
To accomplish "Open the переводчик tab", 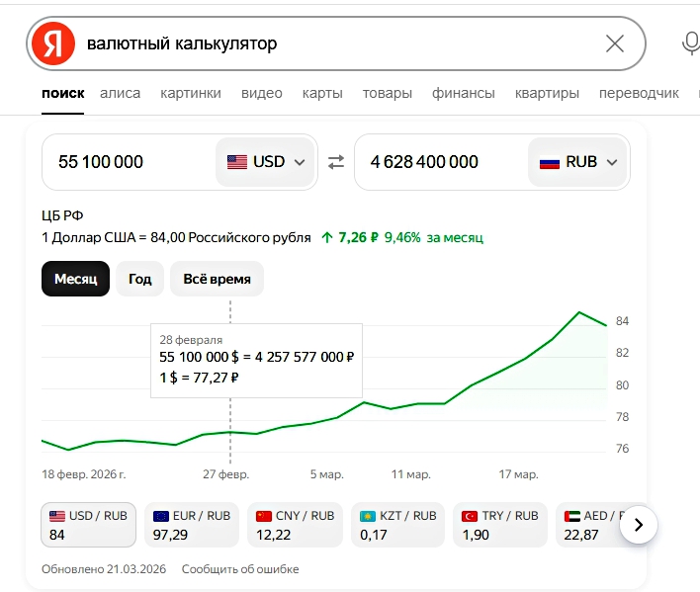I will point(639,93).
